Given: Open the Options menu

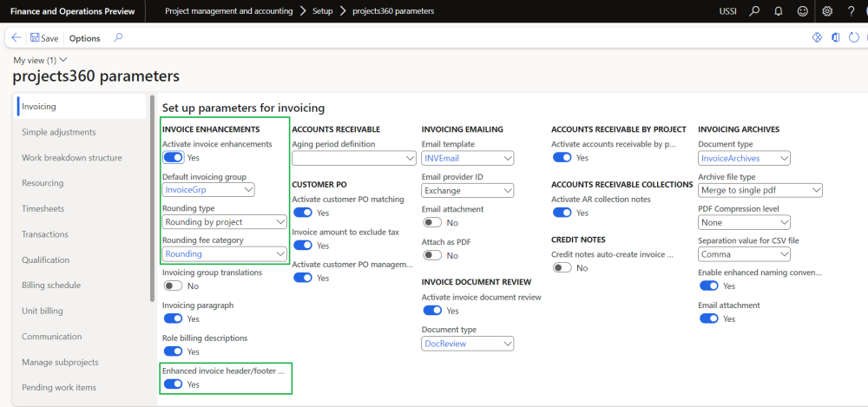Looking at the screenshot, I should pos(84,38).
